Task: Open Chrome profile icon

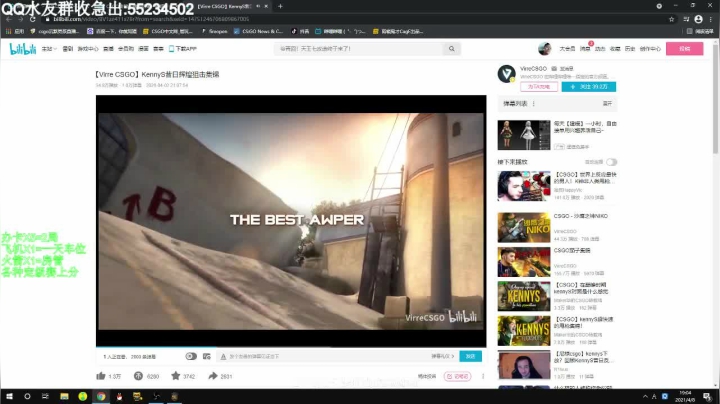Action: [x=698, y=19]
